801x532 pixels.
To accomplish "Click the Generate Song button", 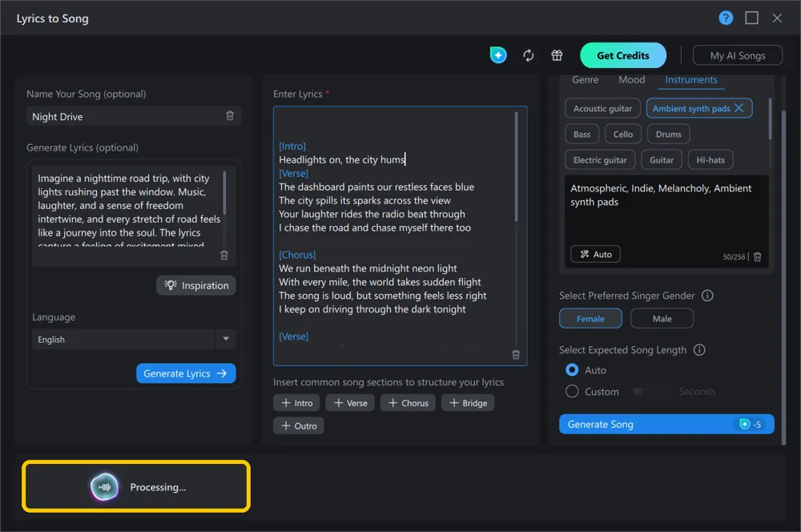I will pyautogui.click(x=666, y=424).
